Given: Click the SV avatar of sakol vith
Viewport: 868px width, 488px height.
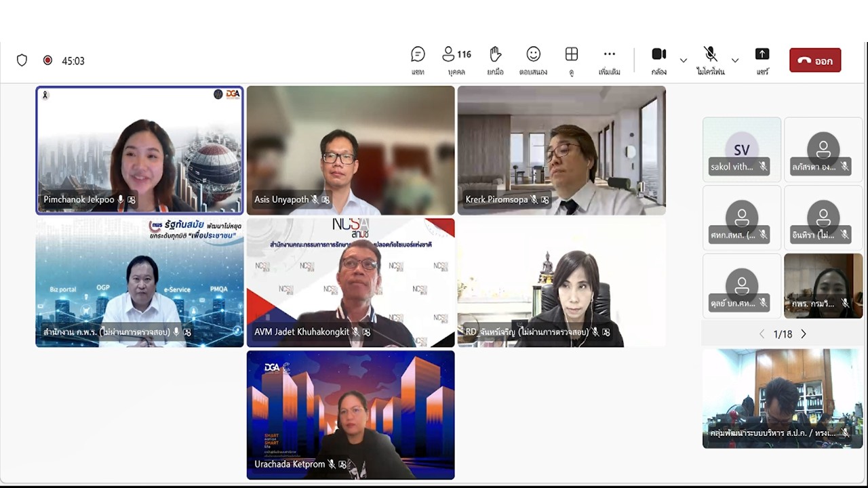Looking at the screenshot, I should pyautogui.click(x=741, y=150).
